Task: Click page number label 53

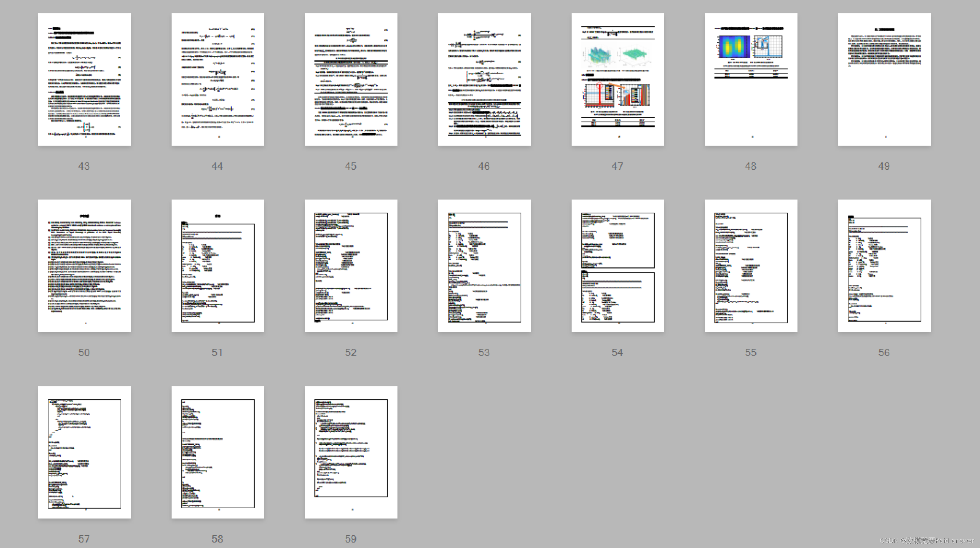Action: pyautogui.click(x=484, y=352)
